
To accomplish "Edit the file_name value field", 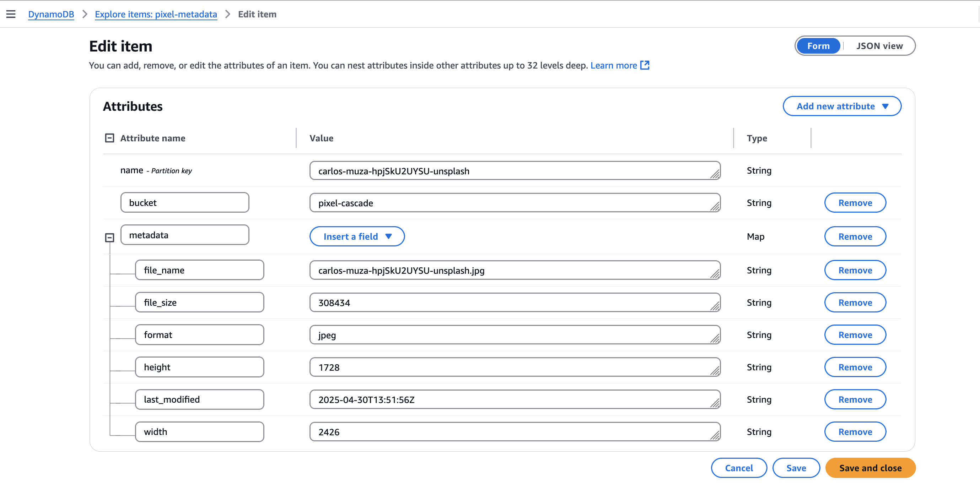I will tap(515, 270).
